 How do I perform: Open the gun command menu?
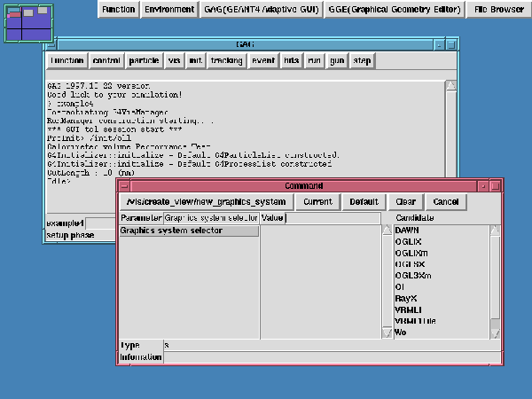click(x=337, y=60)
